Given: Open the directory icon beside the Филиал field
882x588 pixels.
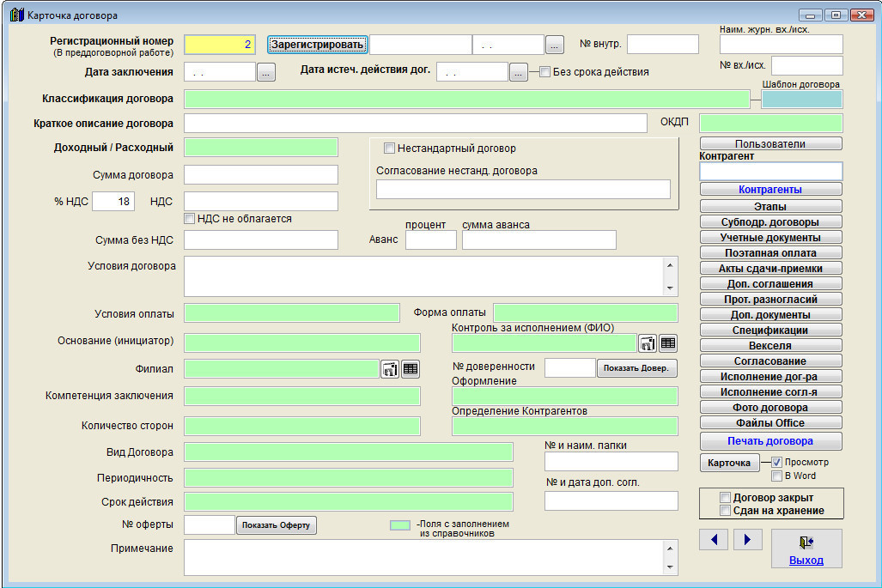Looking at the screenshot, I should [390, 369].
